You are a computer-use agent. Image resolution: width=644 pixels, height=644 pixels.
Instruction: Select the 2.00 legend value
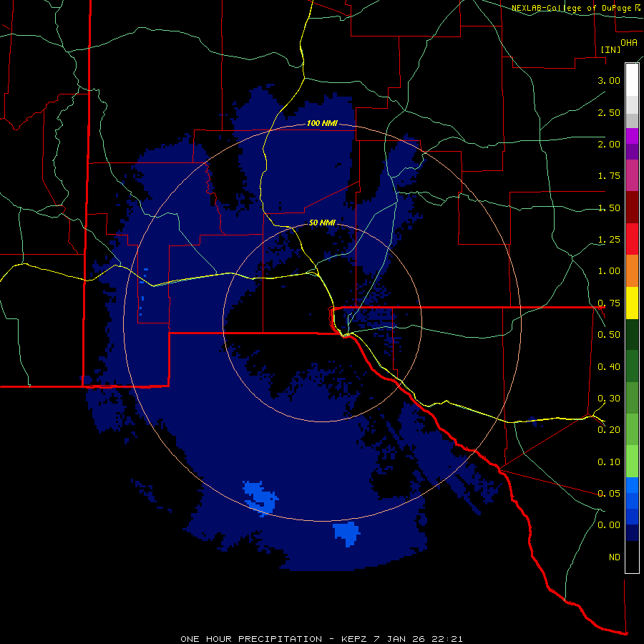click(x=609, y=144)
